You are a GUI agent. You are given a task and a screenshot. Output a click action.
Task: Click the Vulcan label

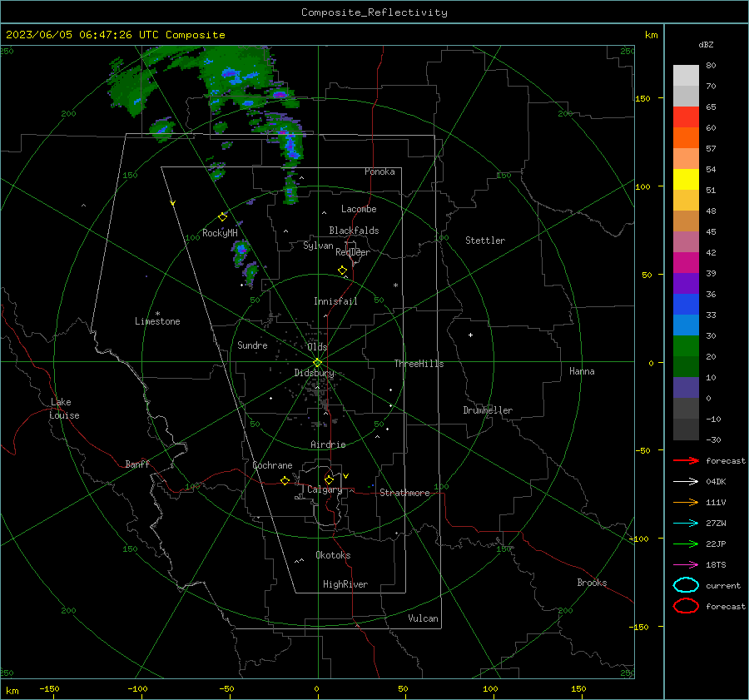[423, 618]
